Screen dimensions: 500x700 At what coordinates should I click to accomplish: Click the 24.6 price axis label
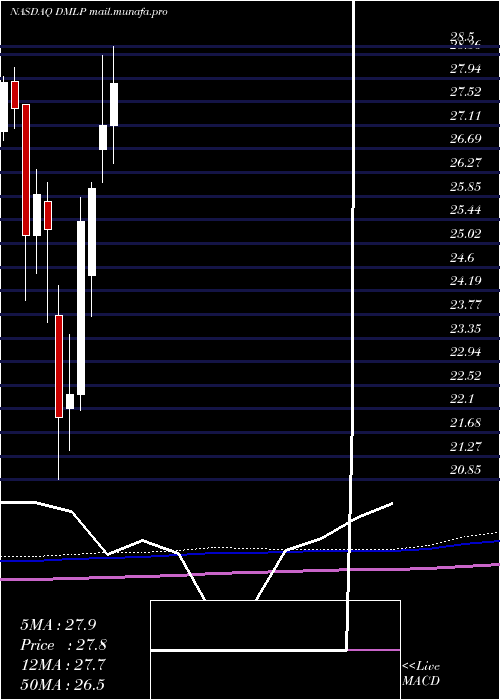pyautogui.click(x=462, y=257)
